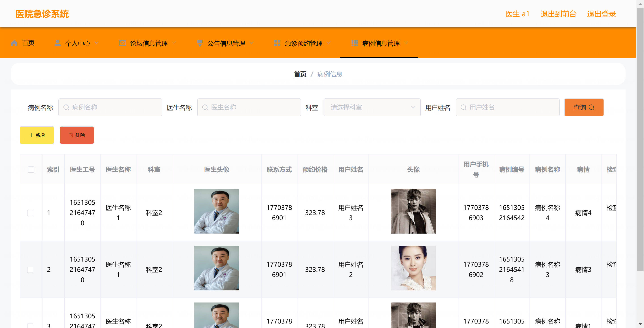Focus the 病例名称 input field

(x=110, y=107)
